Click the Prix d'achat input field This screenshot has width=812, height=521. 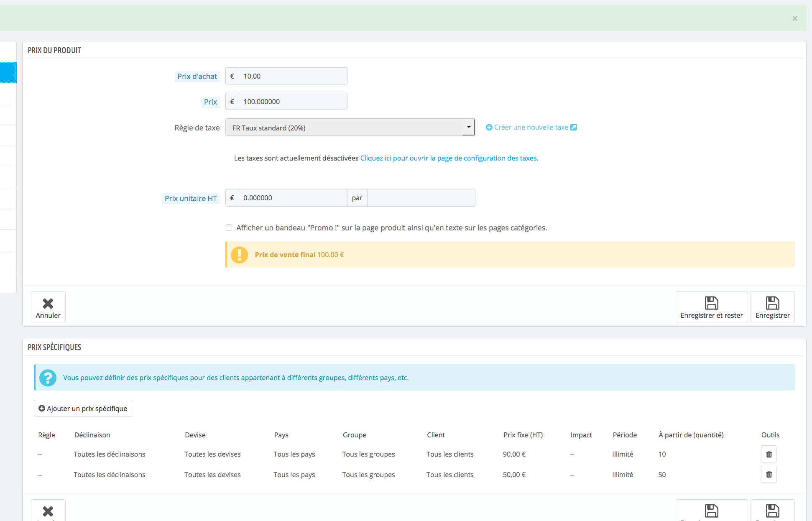point(293,76)
